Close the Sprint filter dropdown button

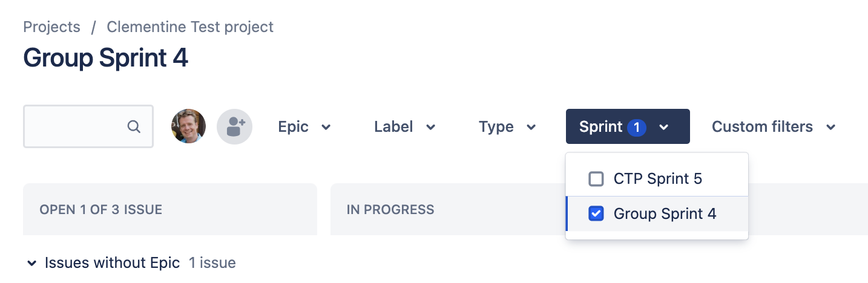pyautogui.click(x=628, y=126)
